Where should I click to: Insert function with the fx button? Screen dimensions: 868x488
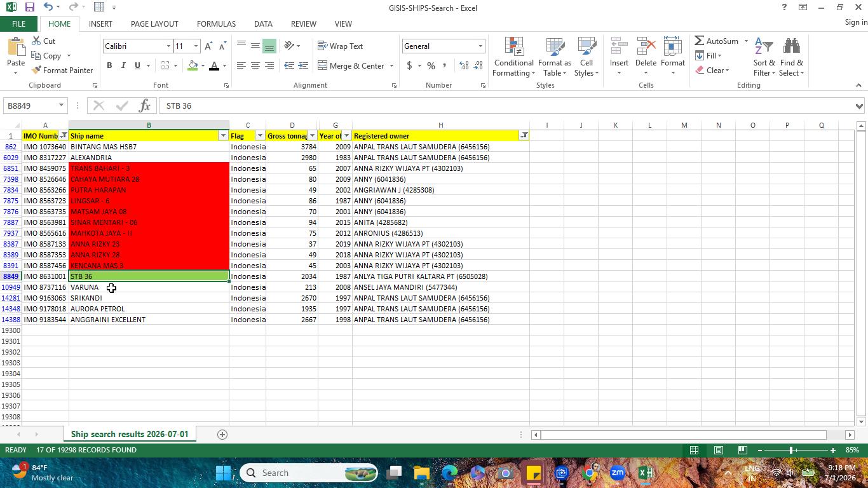pyautogui.click(x=144, y=105)
